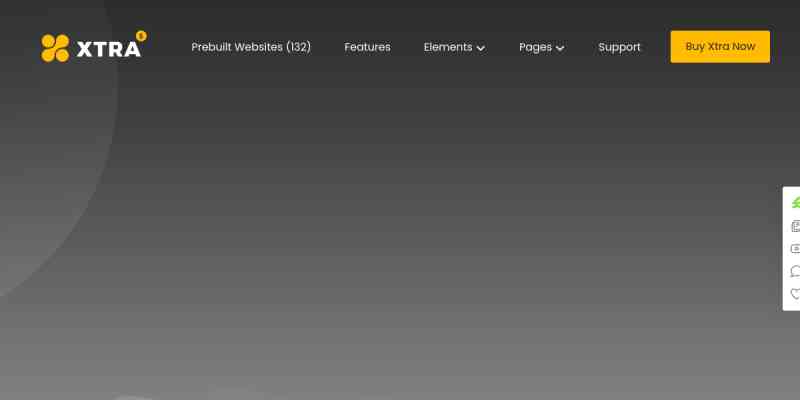Click the heart icon in side panel

click(x=795, y=294)
